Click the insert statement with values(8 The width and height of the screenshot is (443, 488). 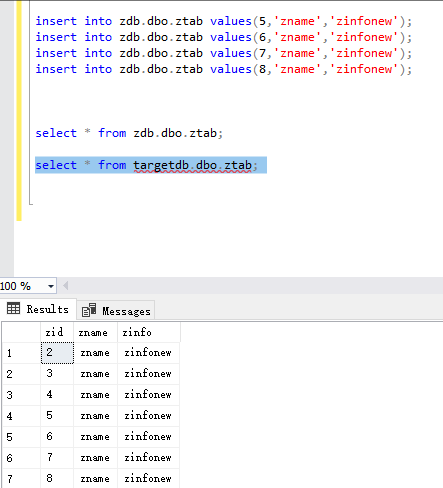[224, 69]
